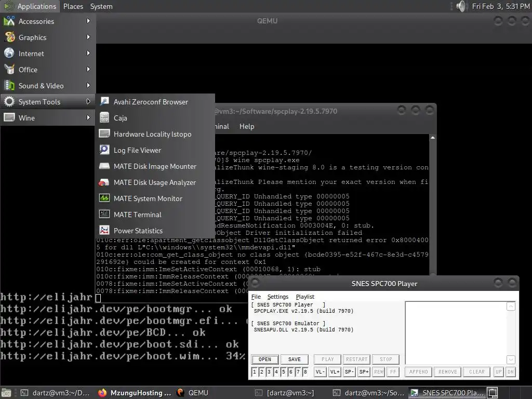This screenshot has width=532, height=399.
Task: Expand the Graphics submenu arrow
Action: point(88,37)
